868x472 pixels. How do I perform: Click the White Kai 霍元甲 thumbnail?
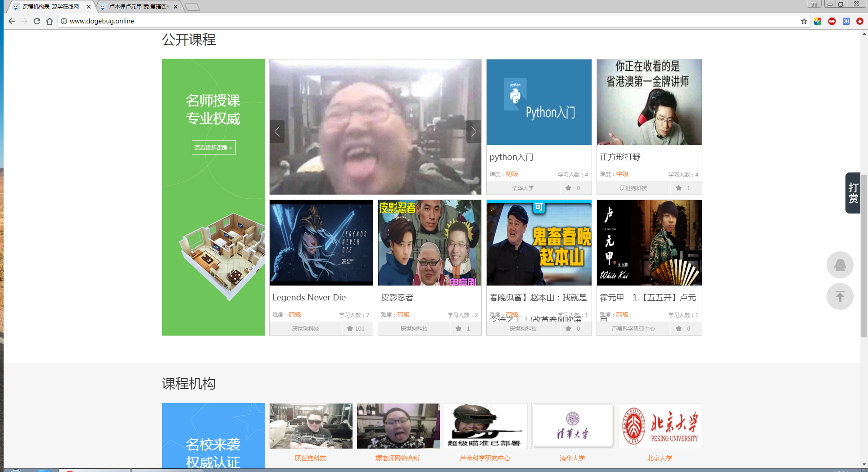[x=649, y=243]
